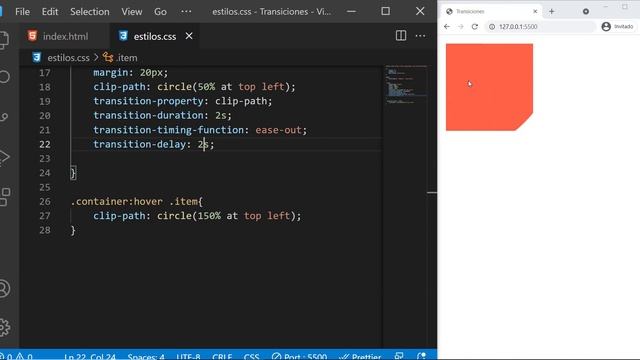Go back in the browser
The height and width of the screenshot is (360, 640).
coord(447,27)
